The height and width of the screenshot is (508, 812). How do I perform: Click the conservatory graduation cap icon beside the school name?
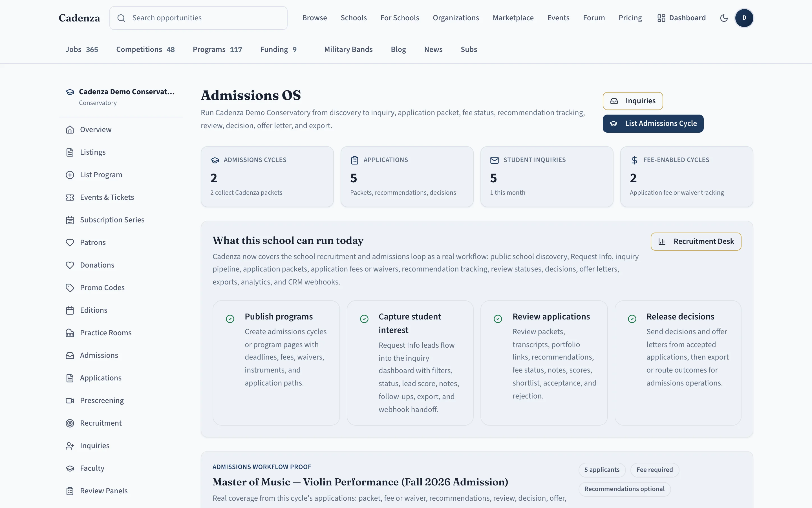[x=70, y=92]
